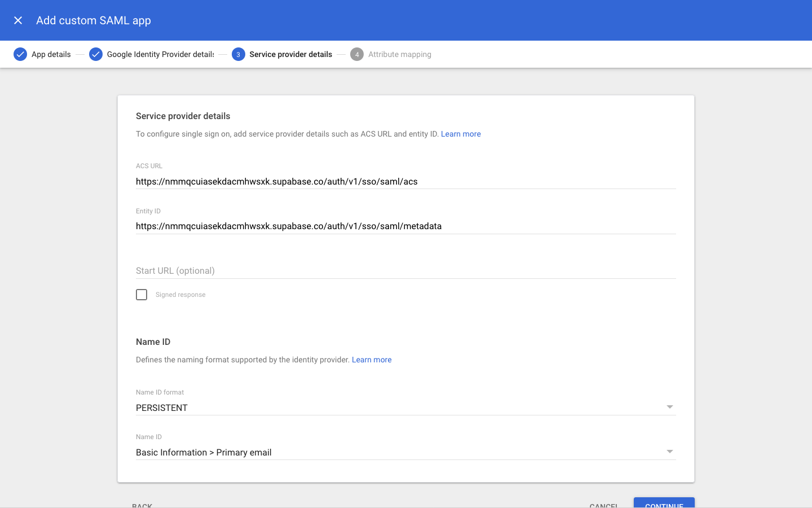This screenshot has height=508, width=812.
Task: Select Service provider details step label
Action: coord(290,54)
